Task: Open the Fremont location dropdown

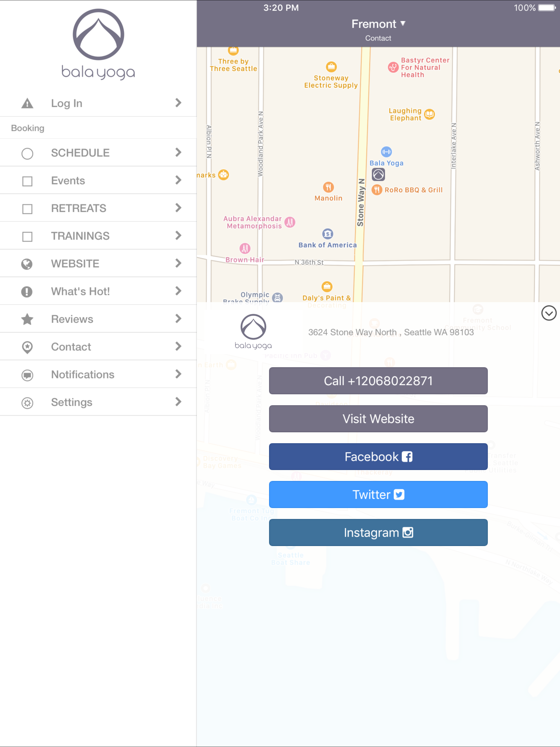Action: [x=378, y=24]
